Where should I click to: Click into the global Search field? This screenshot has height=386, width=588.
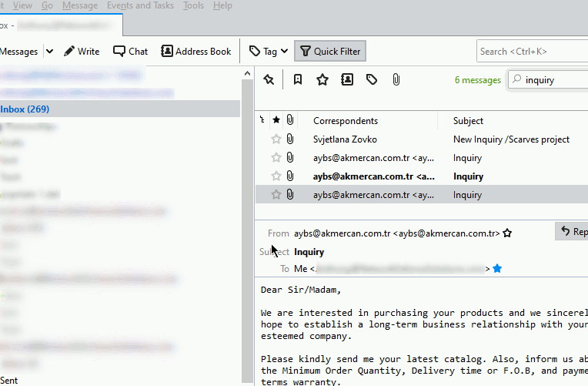pyautogui.click(x=533, y=52)
